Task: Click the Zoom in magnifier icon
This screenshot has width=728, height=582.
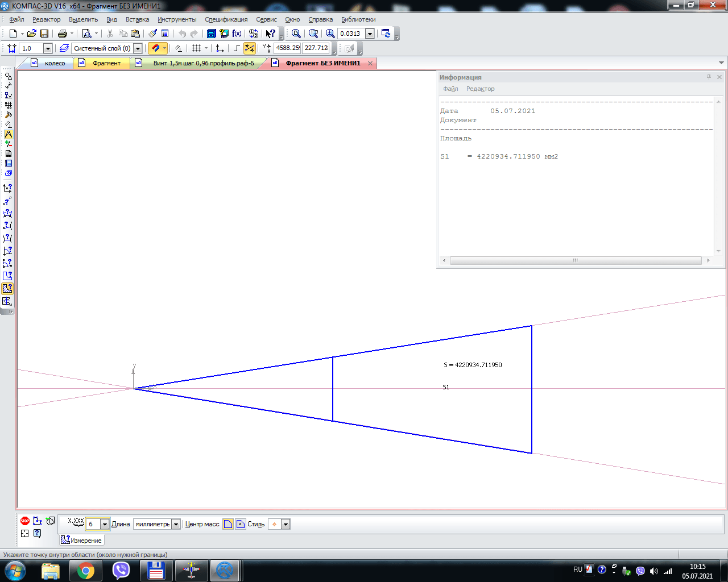Action: click(x=330, y=34)
